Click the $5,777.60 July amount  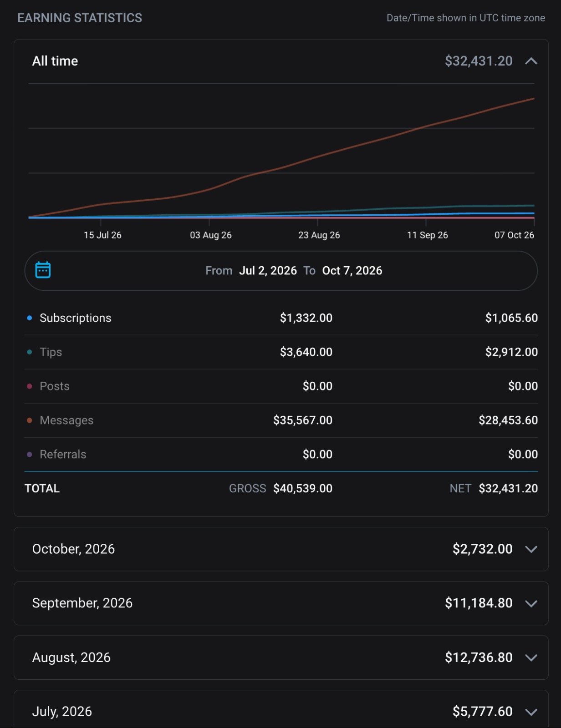[x=483, y=712]
